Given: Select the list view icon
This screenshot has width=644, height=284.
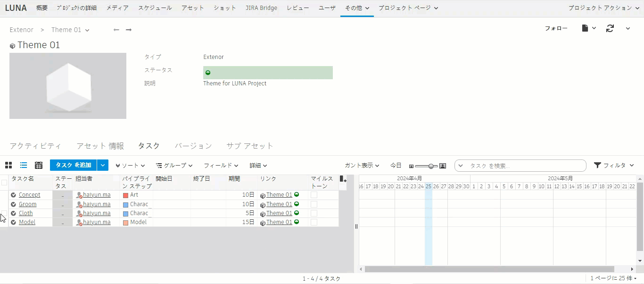Looking at the screenshot, I should click(24, 165).
